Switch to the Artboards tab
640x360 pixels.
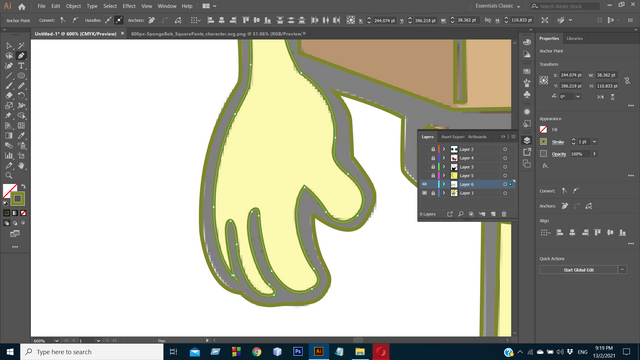coord(477,137)
